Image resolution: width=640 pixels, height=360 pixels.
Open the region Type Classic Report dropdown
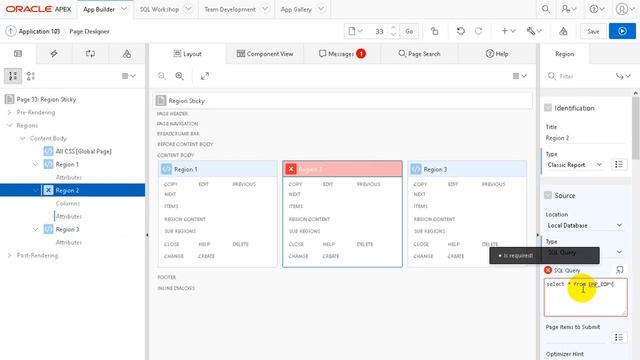tap(575, 164)
